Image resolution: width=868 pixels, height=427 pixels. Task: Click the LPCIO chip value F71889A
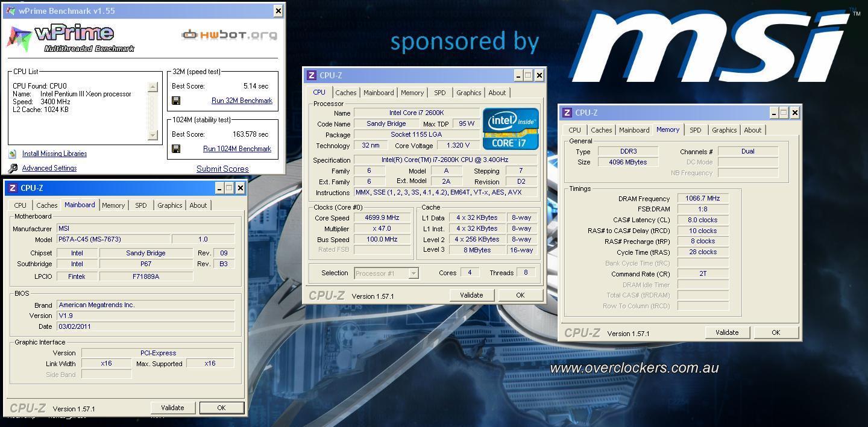coord(146,276)
